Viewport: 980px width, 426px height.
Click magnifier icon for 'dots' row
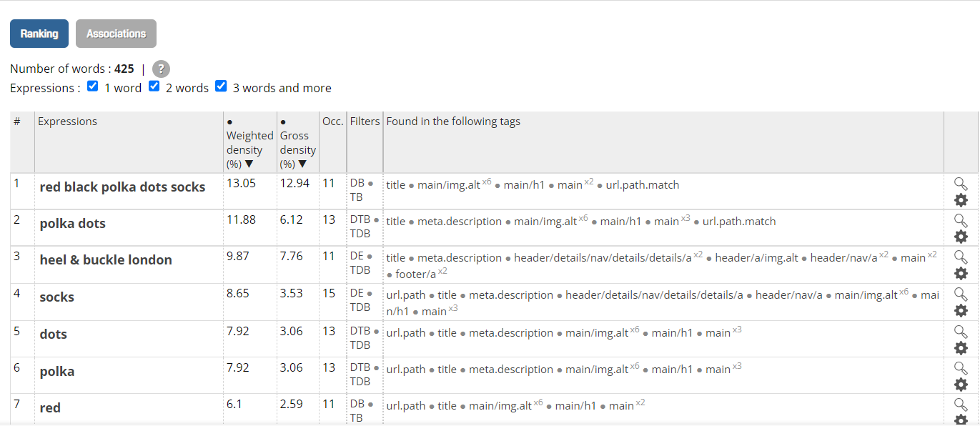click(961, 332)
